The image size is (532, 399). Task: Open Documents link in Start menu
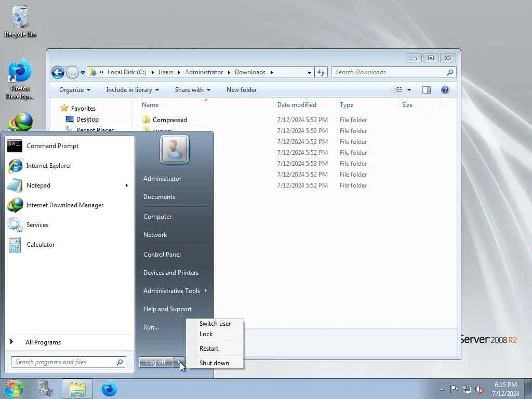click(x=159, y=197)
